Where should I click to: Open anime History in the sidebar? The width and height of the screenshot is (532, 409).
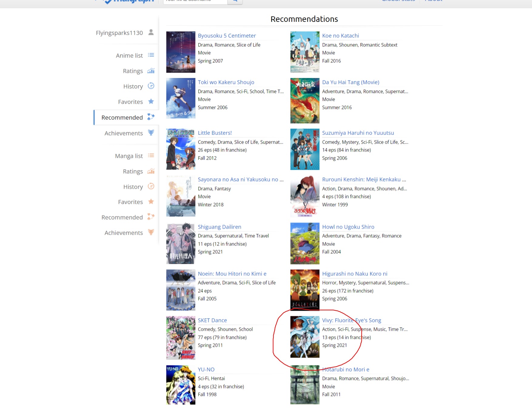pos(133,86)
